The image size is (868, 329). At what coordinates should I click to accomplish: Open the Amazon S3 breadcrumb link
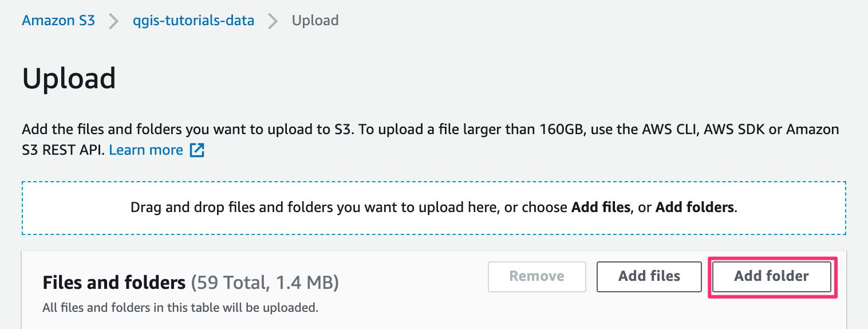[58, 21]
